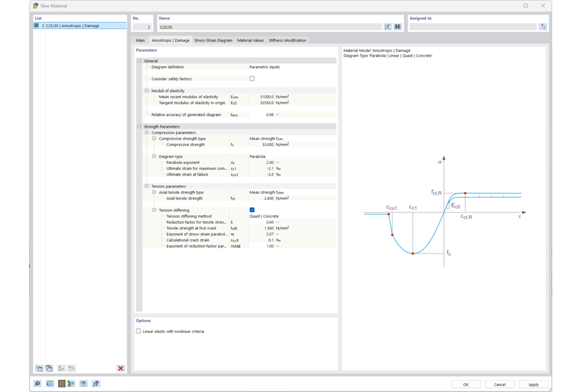Image resolution: width=582 pixels, height=392 pixels.
Task: Disable the Tension stiffening checkbox
Action: tap(252, 210)
